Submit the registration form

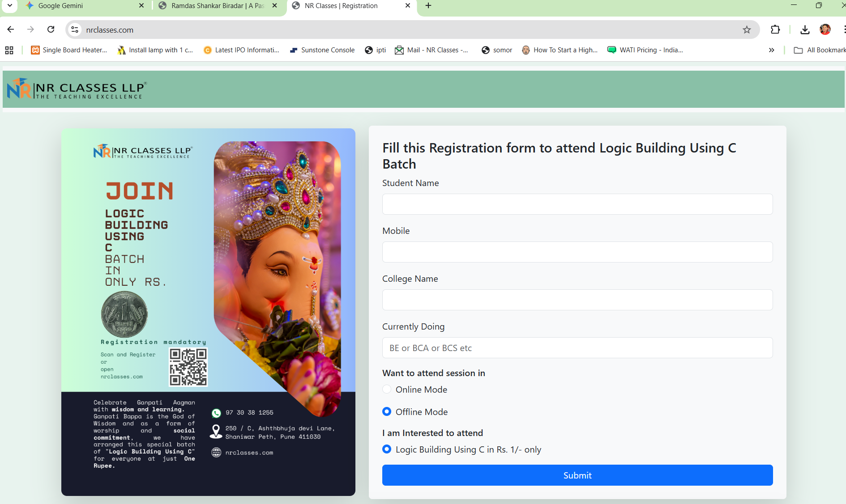(577, 475)
